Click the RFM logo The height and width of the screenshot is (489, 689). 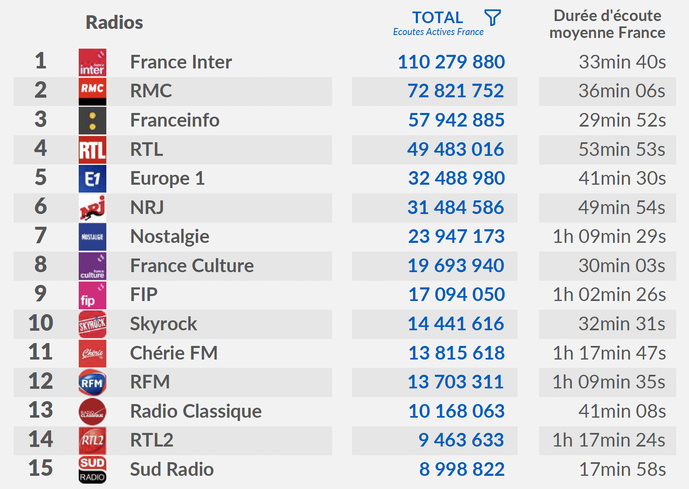[92, 382]
